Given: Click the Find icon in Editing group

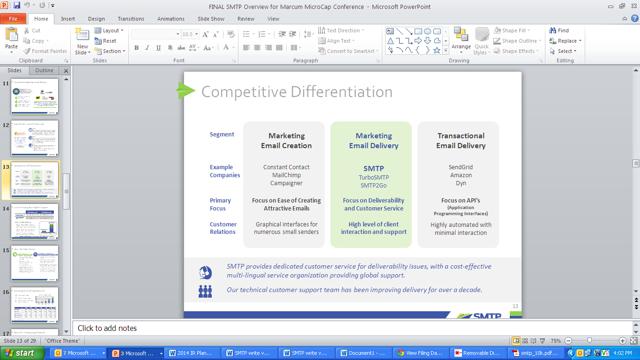Looking at the screenshot, I should point(559,31).
